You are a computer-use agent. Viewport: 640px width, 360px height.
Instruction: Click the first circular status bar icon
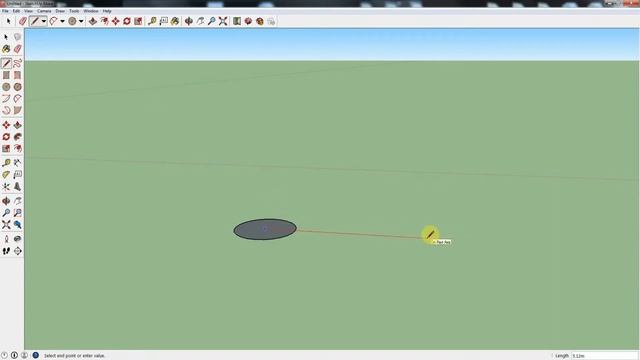(x=4, y=356)
